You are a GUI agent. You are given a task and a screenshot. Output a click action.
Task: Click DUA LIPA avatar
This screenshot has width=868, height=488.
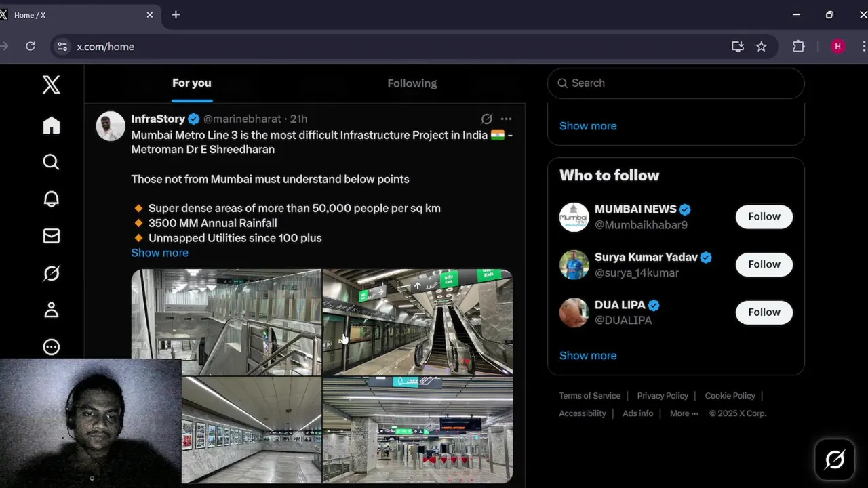click(574, 312)
